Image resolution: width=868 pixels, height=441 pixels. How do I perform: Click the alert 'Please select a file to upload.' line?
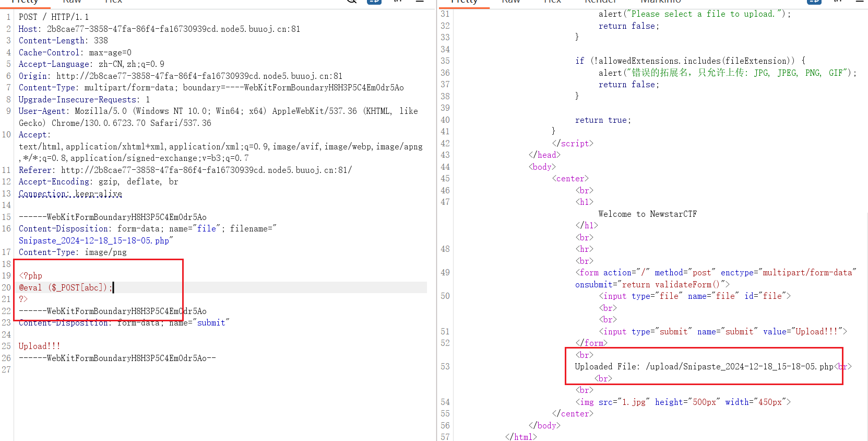pos(695,14)
